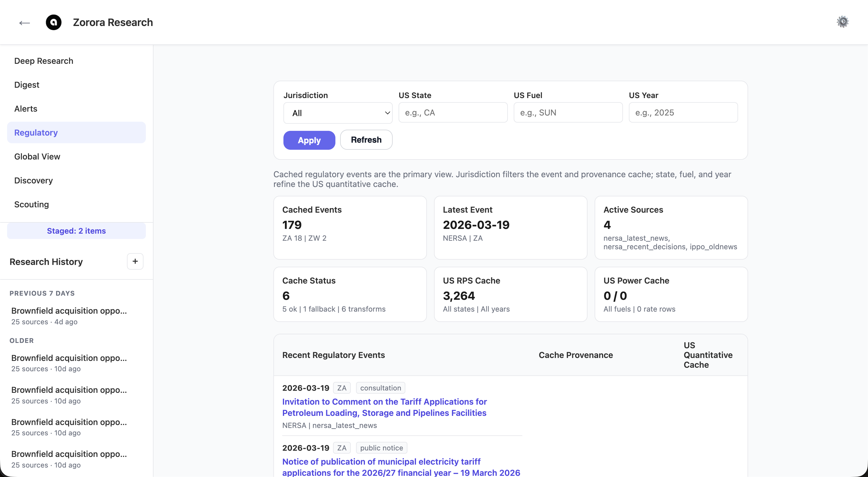Open the 4d ago Brownfield research entry
The width and height of the screenshot is (868, 477).
point(69,315)
